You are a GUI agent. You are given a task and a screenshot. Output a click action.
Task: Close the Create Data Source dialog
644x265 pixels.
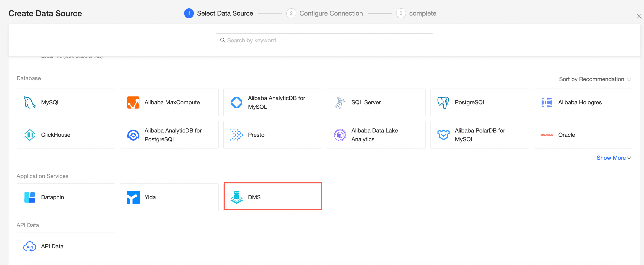[639, 16]
